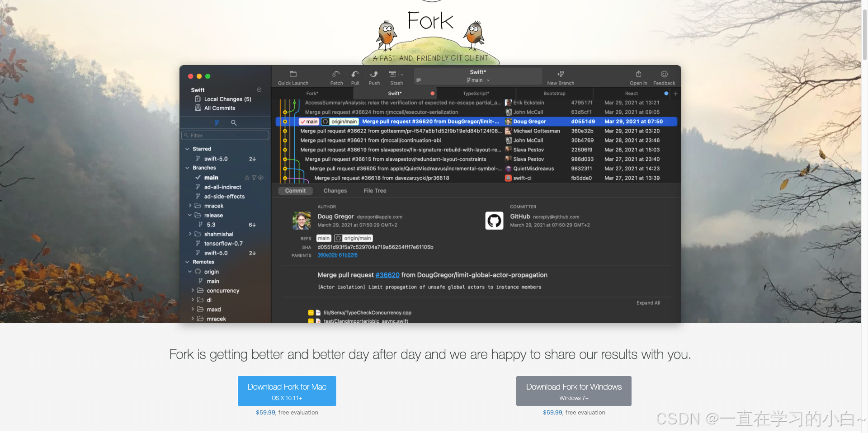Select Merge pull request #36622 commit
Viewport: 868px width, 433px height.
(x=476, y=131)
